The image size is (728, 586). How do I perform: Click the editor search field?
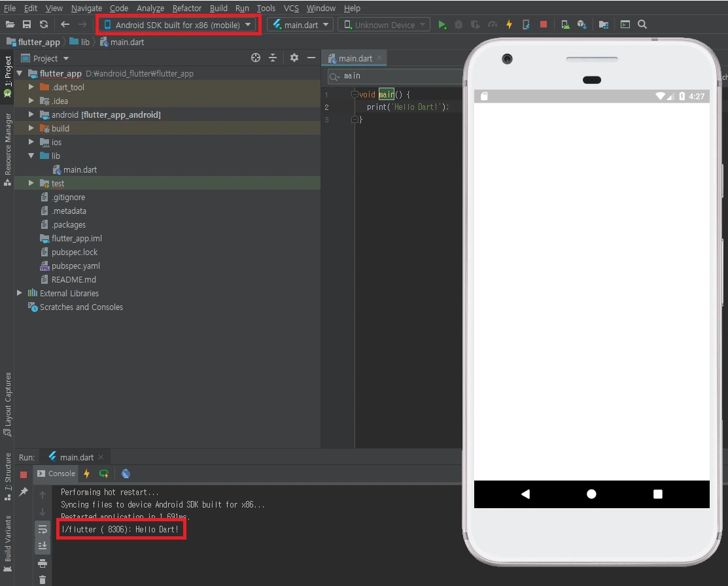(395, 76)
